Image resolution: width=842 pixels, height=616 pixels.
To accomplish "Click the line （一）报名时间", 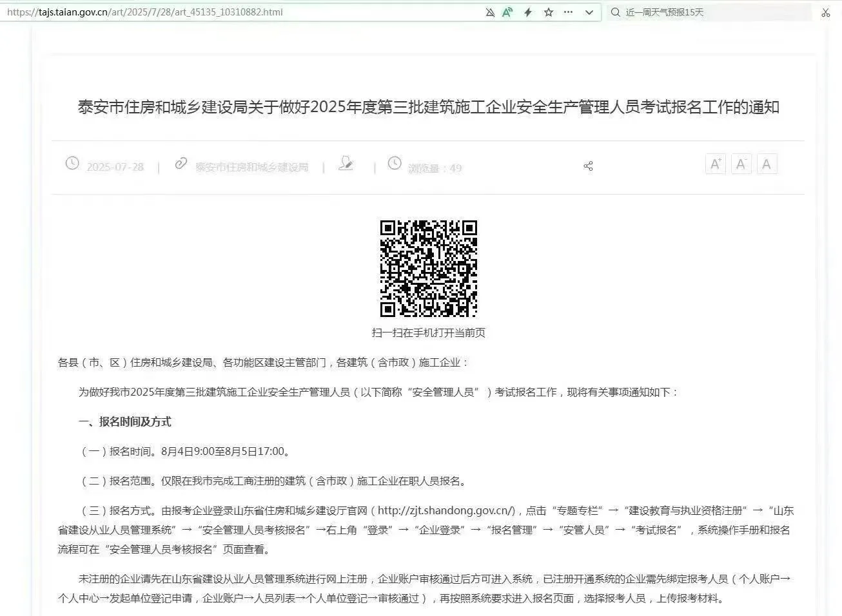I will pos(186,452).
